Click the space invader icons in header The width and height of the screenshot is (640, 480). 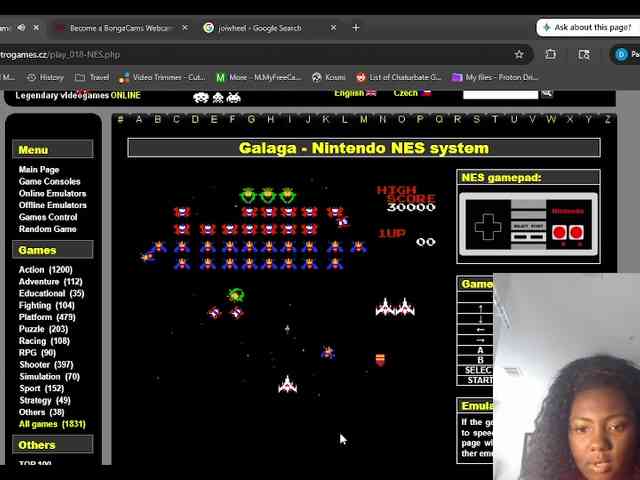click(x=217, y=98)
